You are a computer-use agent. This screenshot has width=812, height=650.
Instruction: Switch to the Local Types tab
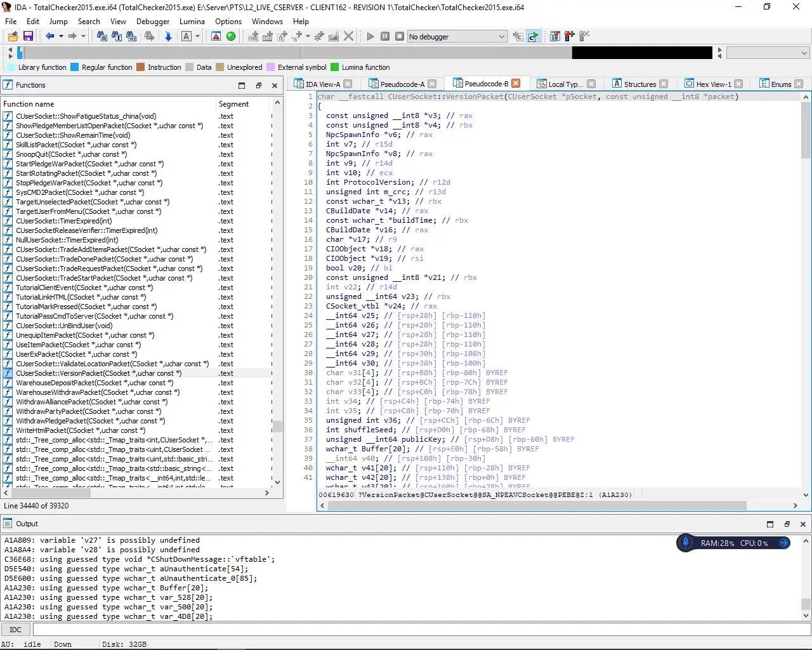(565, 84)
